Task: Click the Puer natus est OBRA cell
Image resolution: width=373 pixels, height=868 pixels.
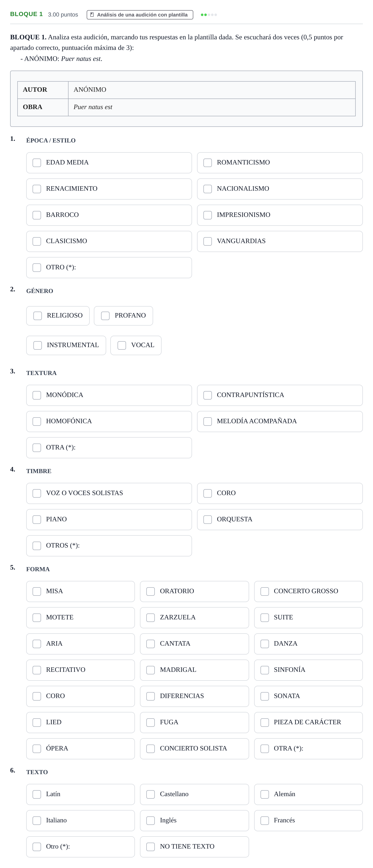Action: 212,107
